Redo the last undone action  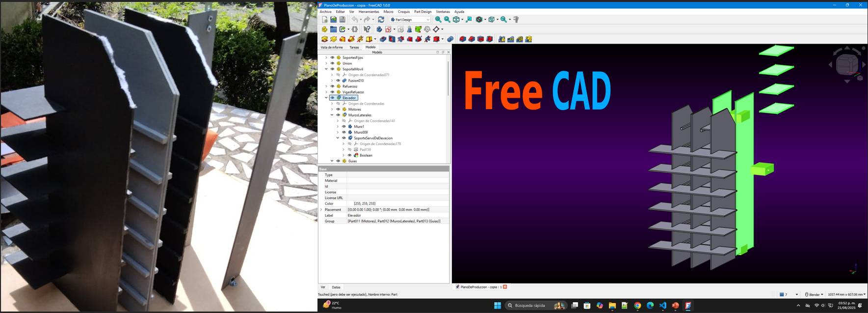point(367,20)
